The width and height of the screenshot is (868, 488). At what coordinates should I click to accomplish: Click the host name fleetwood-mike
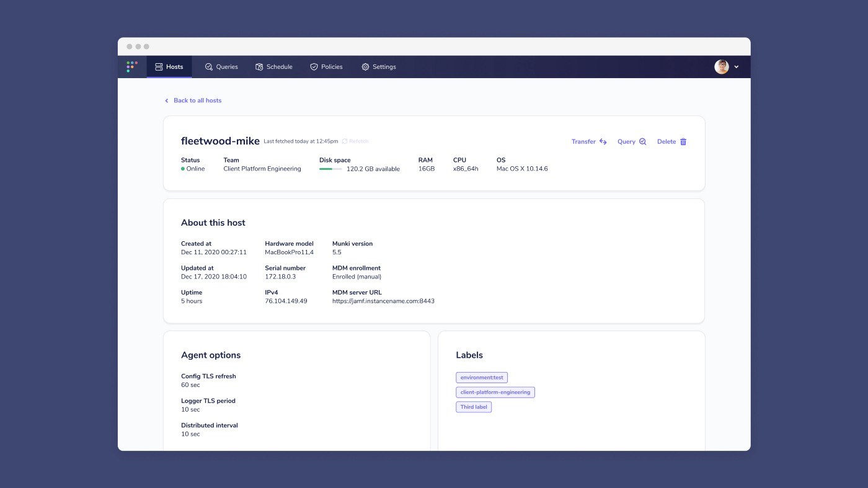[x=220, y=141]
